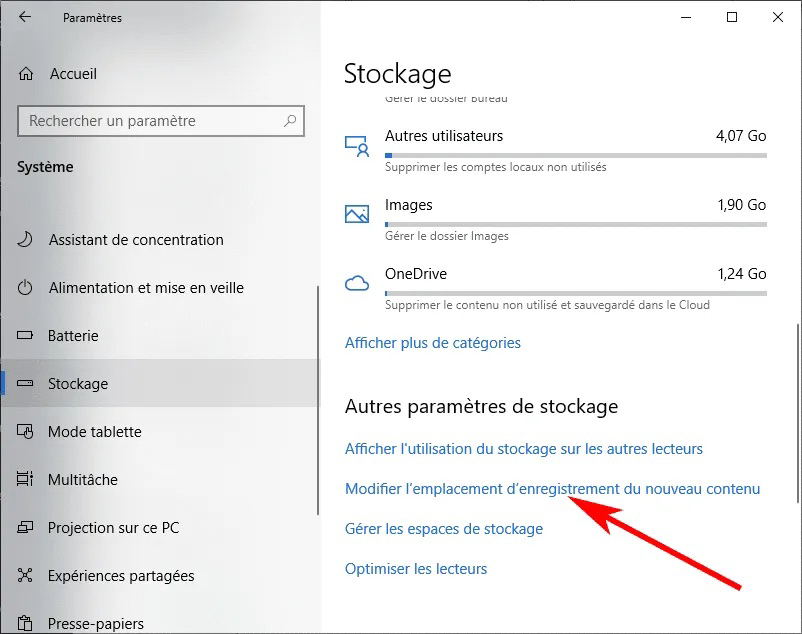This screenshot has height=634, width=802.
Task: Open the Stockage section in sidebar
Action: click(78, 384)
